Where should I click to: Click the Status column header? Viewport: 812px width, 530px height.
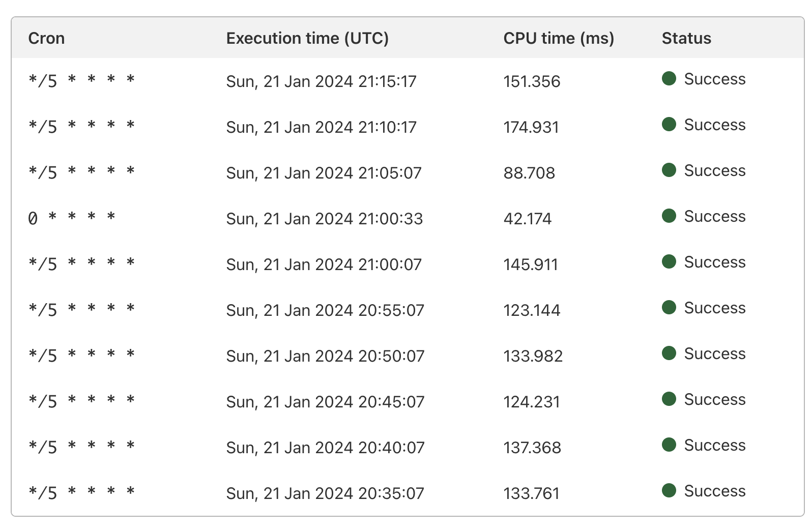point(686,38)
